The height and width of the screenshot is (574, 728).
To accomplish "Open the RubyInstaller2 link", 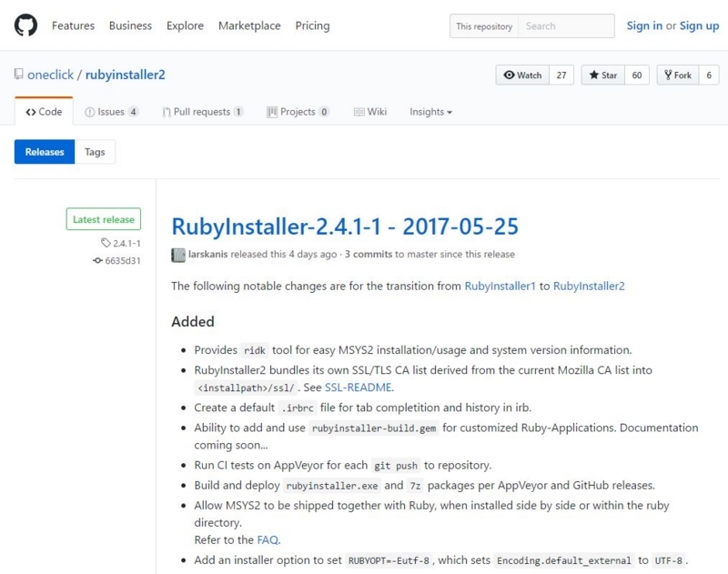I will (x=589, y=286).
